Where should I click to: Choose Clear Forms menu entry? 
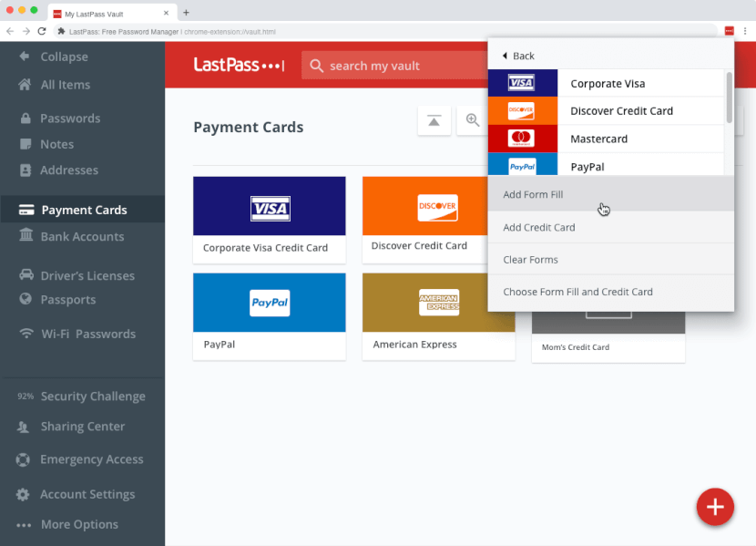coord(611,260)
